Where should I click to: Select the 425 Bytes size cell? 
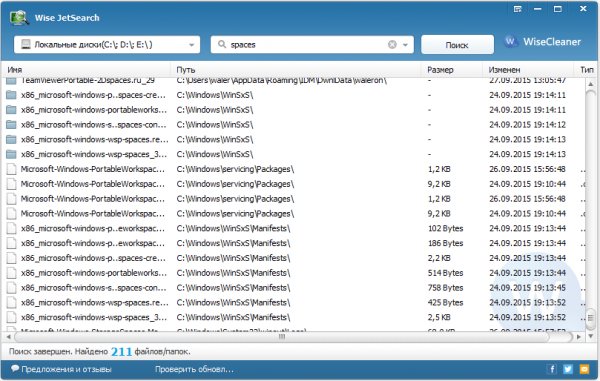(x=445, y=303)
